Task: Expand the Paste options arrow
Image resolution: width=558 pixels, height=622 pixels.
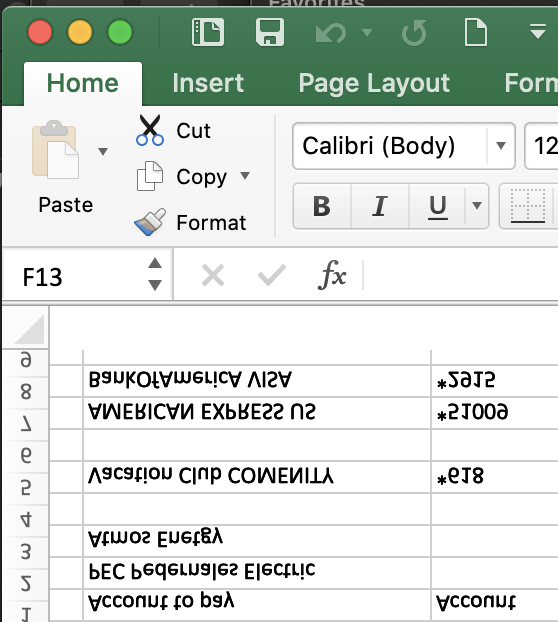Action: [103, 152]
